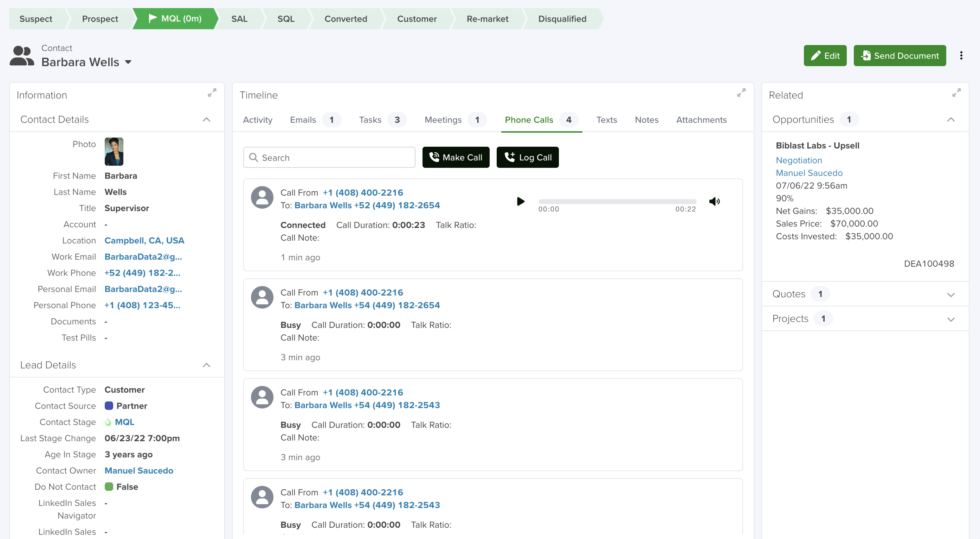Switch to the Activity tab
The image size is (980, 539).
coord(258,120)
